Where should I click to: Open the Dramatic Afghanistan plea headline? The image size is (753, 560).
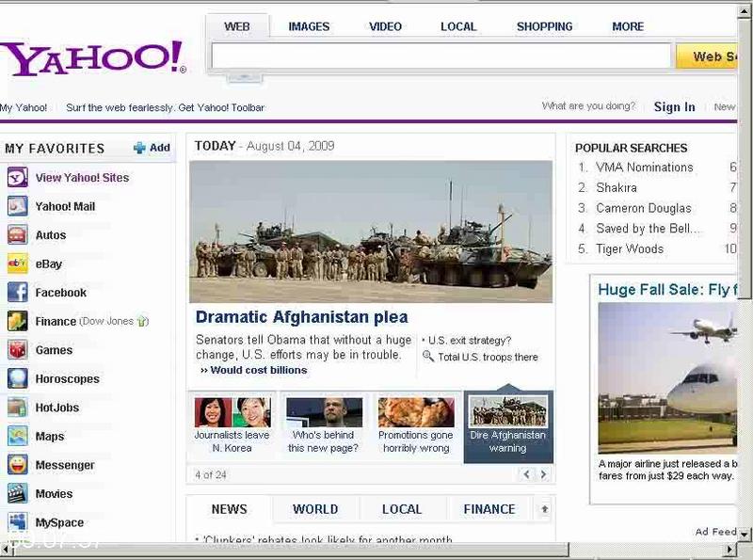coord(301,317)
